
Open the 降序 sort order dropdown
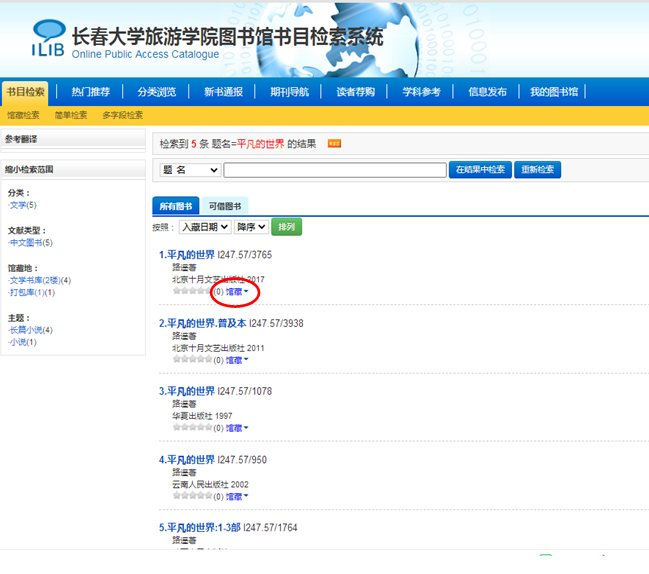[x=257, y=227]
